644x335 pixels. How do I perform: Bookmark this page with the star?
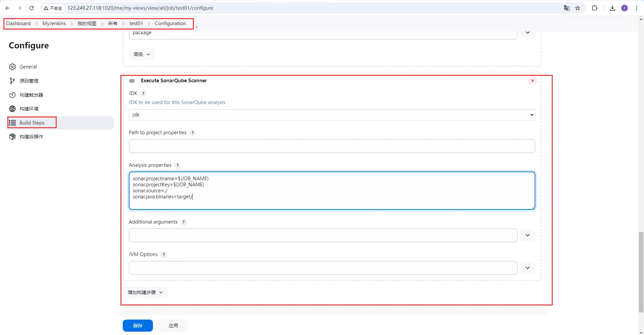[578, 8]
